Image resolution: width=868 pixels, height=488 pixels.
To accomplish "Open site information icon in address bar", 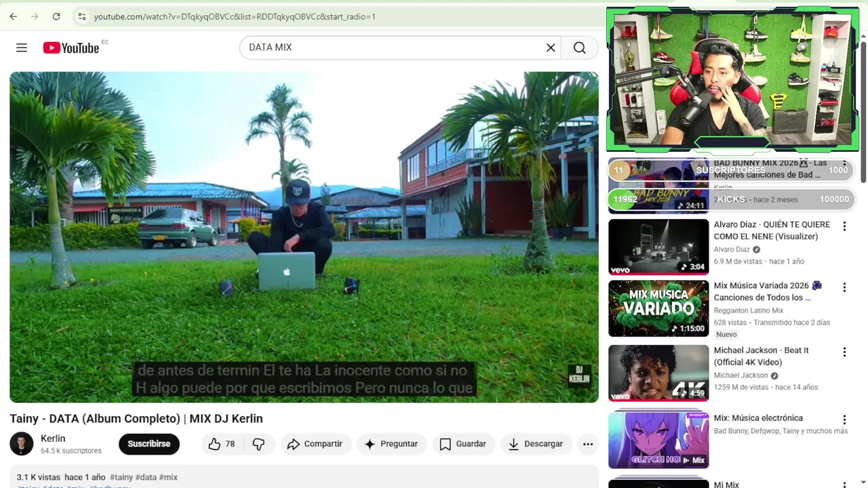I will coord(81,16).
